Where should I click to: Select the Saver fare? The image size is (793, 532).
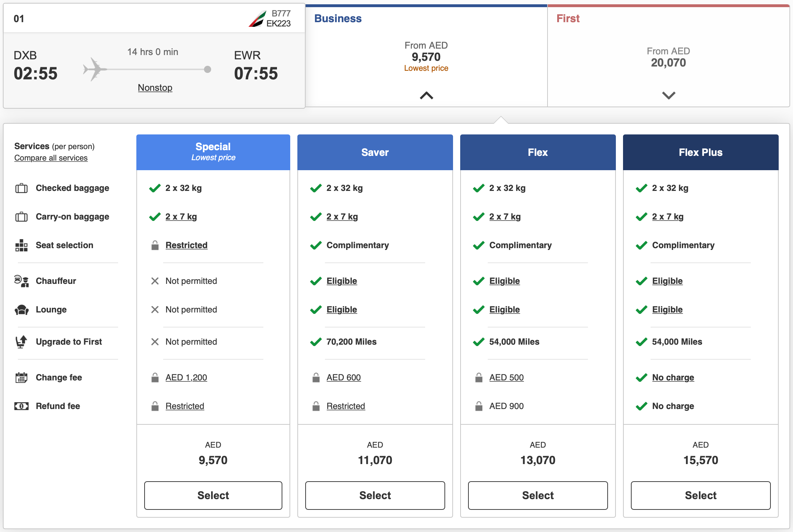[375, 496]
